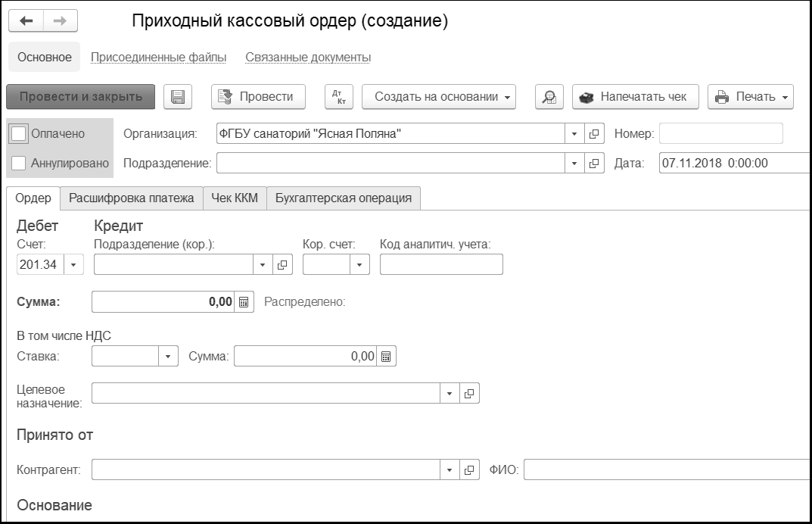Viewport: 812px width, 524px height.
Task: Switch to the Чек ККМ tab
Action: point(235,198)
